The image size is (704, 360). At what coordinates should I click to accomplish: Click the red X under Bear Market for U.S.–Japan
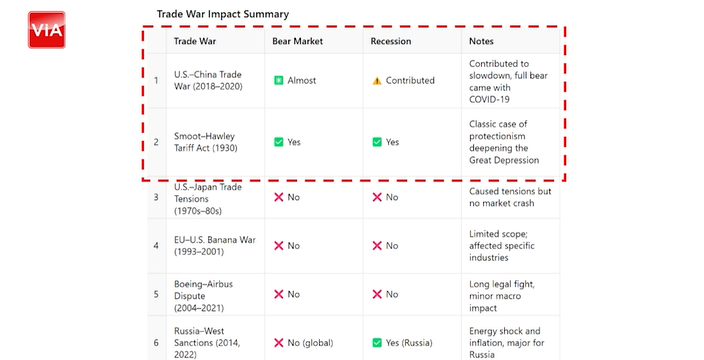pos(279,197)
